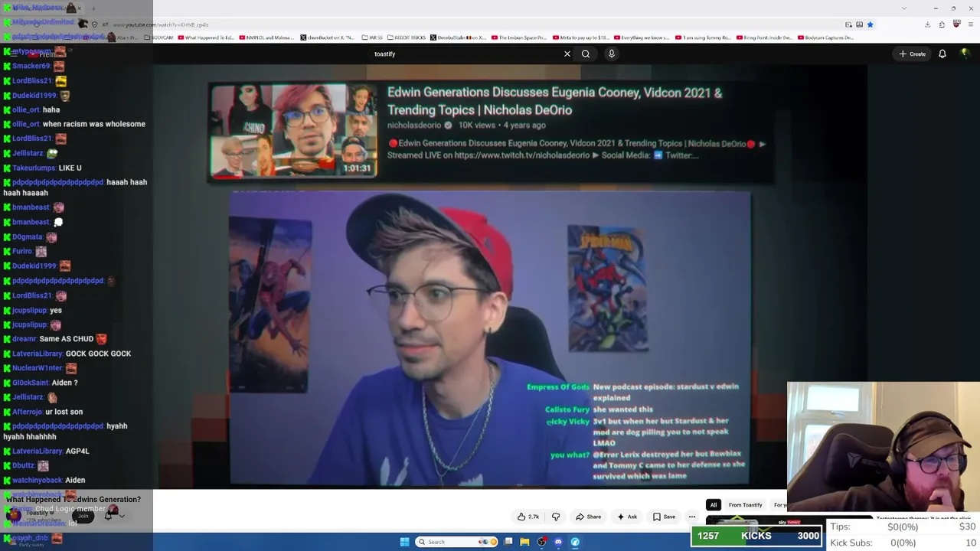Open the 'What Happened To Ed...' bookmark
The height and width of the screenshot is (551, 980).
pyautogui.click(x=204, y=37)
